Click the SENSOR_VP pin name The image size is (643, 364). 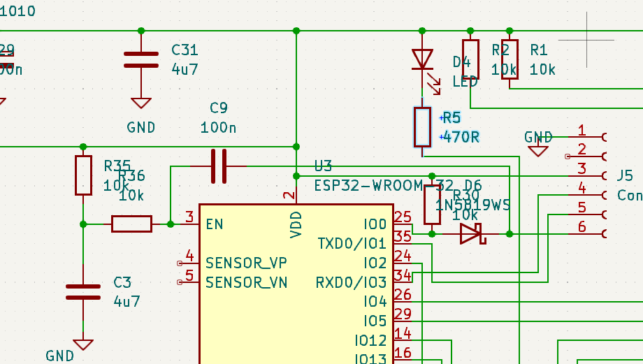tap(246, 263)
